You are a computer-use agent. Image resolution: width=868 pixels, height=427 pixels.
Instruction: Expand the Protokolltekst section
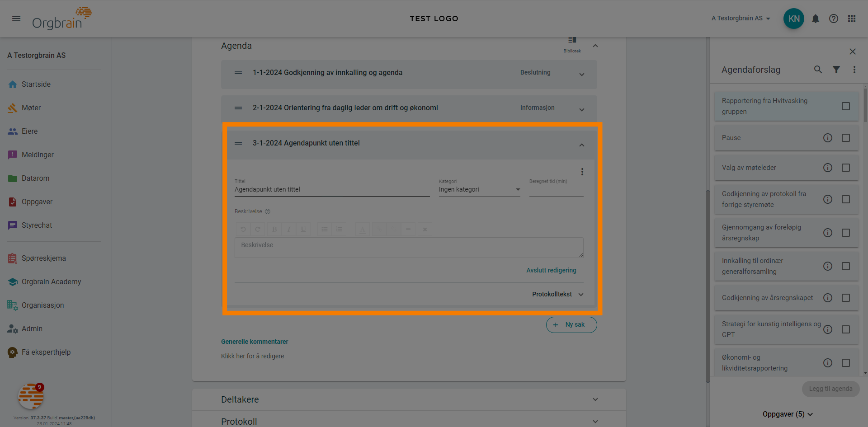click(558, 294)
